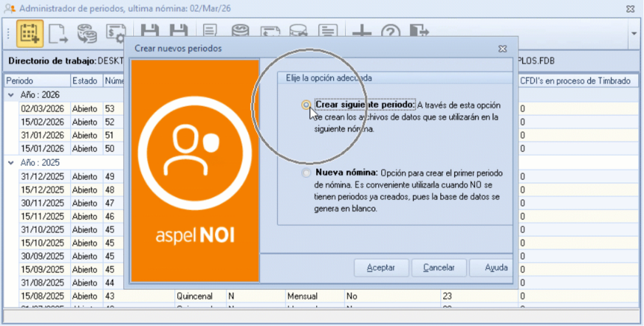Click the help question mark toolbar icon
This screenshot has height=326, width=644.
click(391, 31)
